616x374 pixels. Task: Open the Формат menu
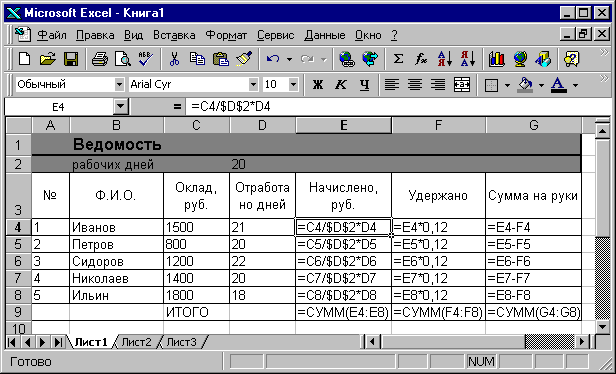(226, 35)
